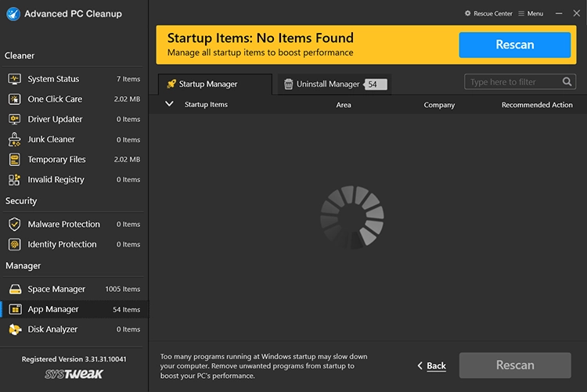Go Back using the Back link
Viewport: 587px width, 392px height.
click(431, 365)
